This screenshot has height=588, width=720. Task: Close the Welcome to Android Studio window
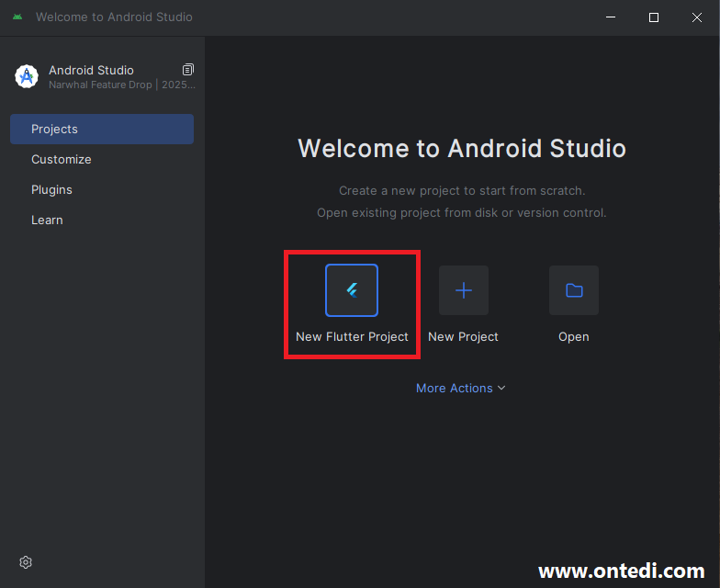pyautogui.click(x=697, y=17)
